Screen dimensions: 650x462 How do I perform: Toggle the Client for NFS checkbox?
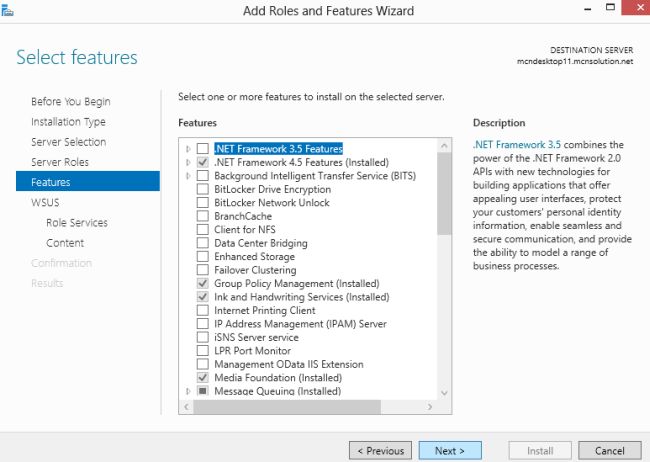pos(203,230)
